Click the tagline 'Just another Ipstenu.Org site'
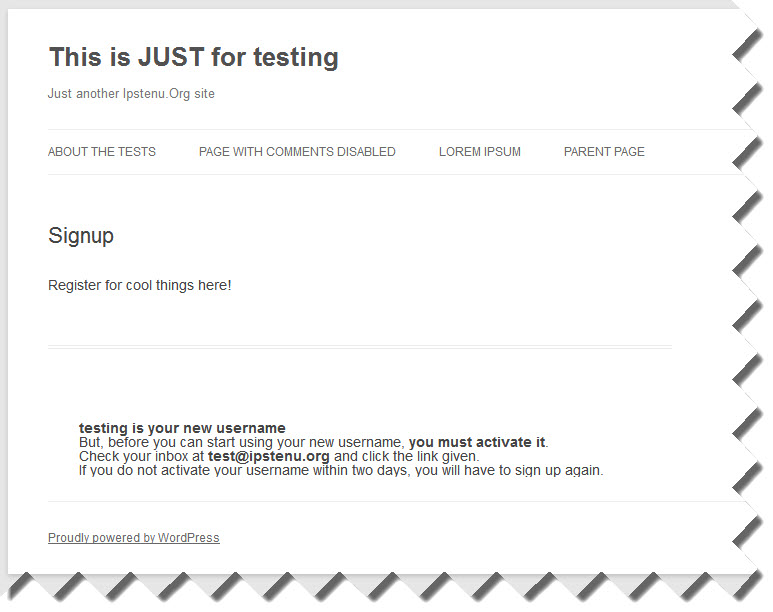 coord(131,94)
